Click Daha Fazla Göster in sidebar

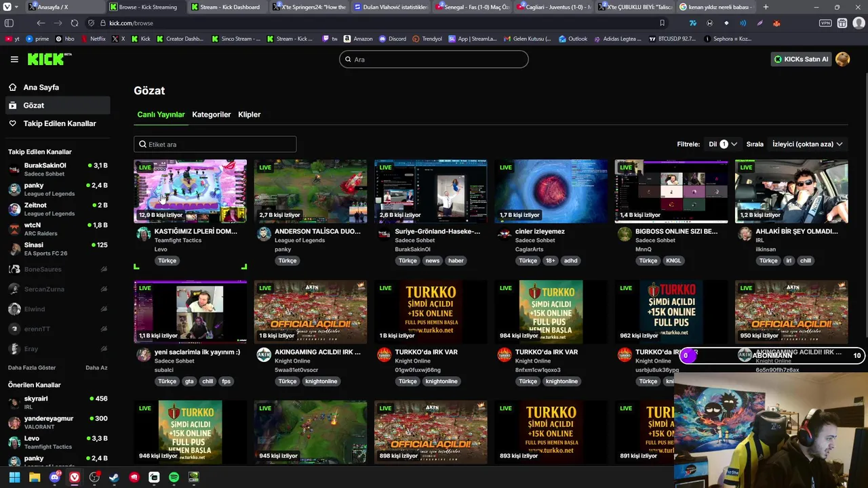(32, 367)
